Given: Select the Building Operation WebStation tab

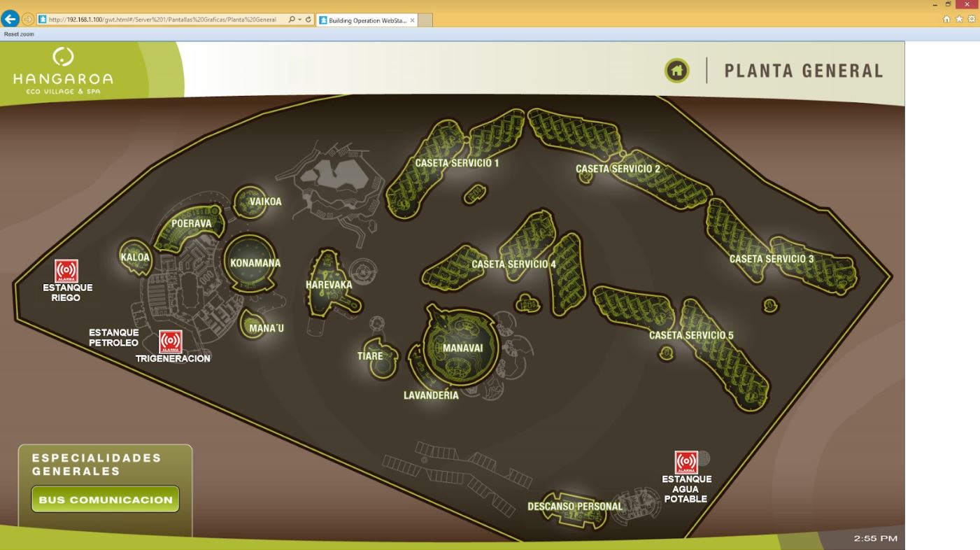Looking at the screenshot, I should tap(364, 20).
